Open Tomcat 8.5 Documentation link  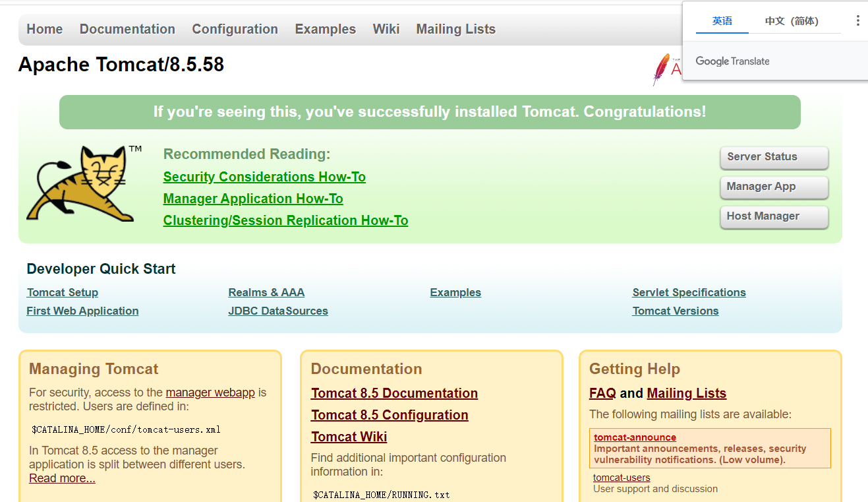point(394,393)
